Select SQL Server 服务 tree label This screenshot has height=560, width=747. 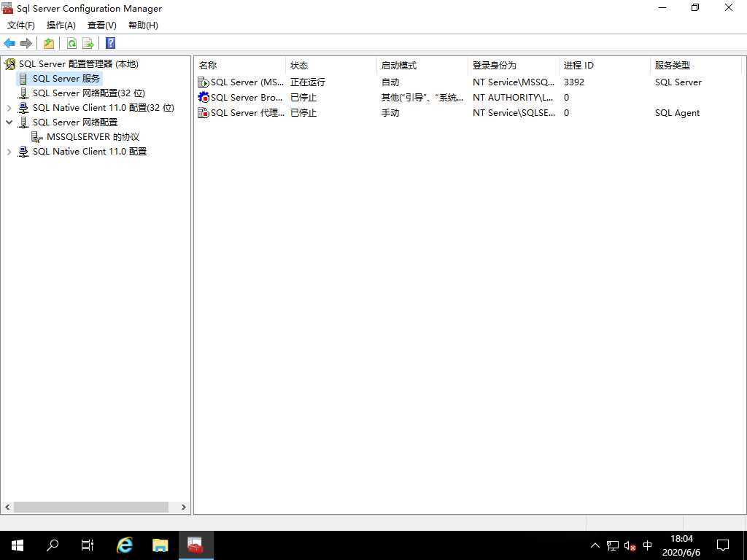[66, 79]
